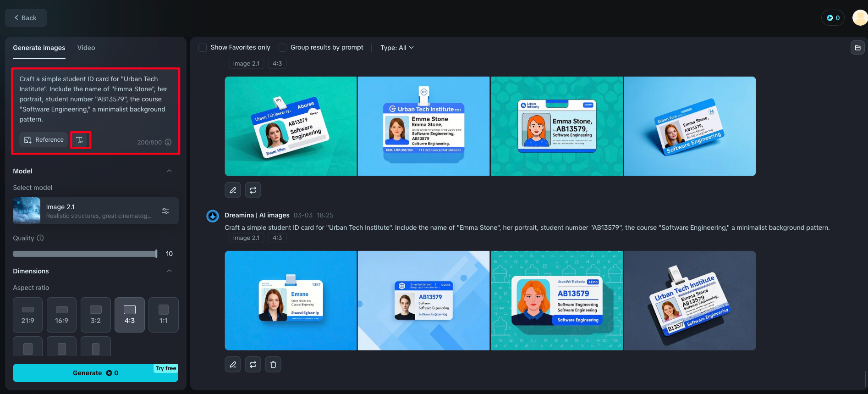Click the upper 4:3 tag
Viewport: 868px width, 394px height.
point(277,64)
